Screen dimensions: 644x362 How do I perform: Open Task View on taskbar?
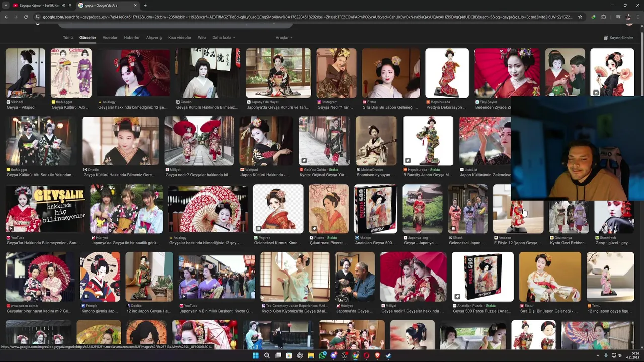pyautogui.click(x=278, y=356)
